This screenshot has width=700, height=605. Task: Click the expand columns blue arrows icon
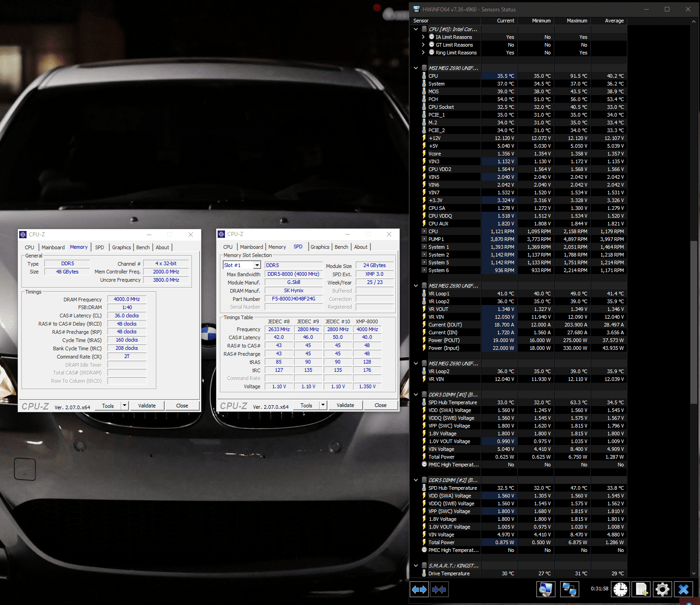(x=419, y=589)
